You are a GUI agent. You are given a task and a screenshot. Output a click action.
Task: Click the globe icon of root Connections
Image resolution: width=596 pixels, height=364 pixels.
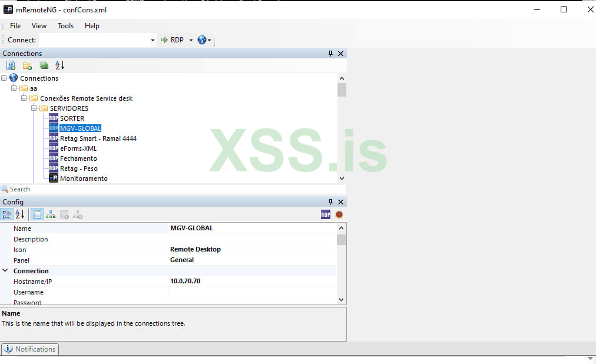click(14, 78)
